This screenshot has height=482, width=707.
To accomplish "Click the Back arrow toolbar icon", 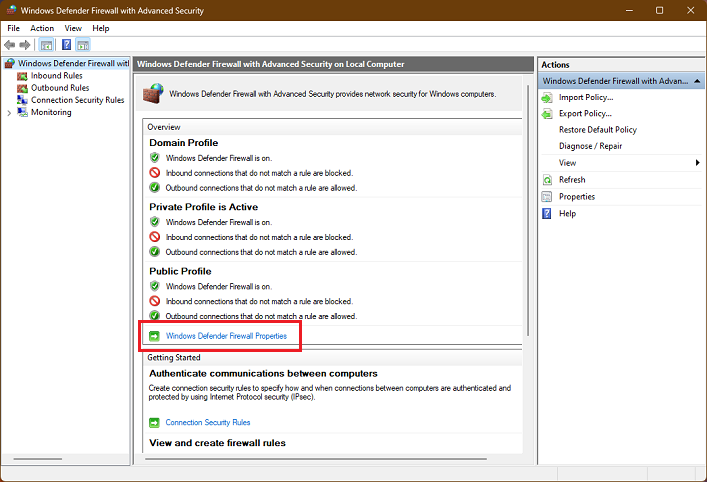I will pos(9,45).
